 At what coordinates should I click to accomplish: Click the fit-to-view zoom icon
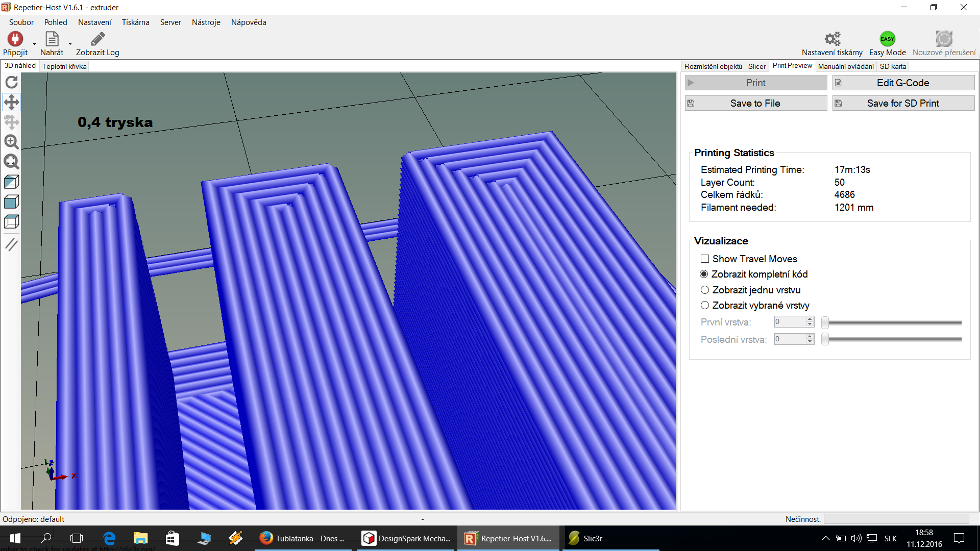[11, 162]
